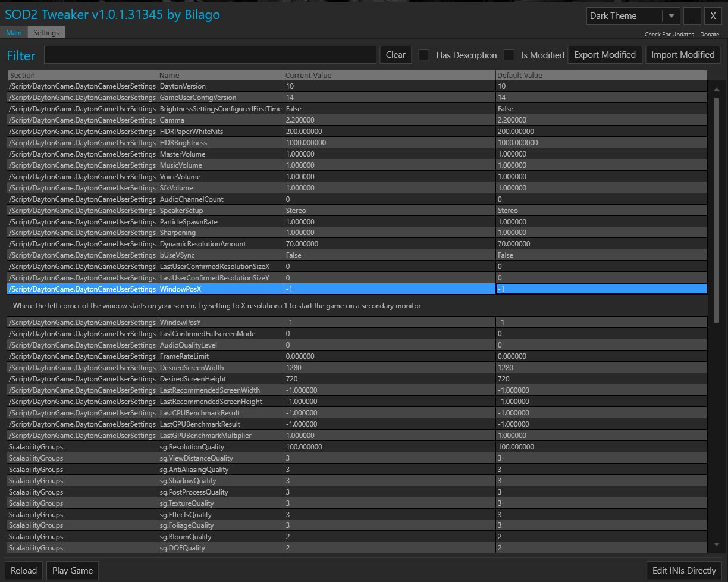The image size is (728, 582).
Task: Click the Reload button
Action: tap(24, 570)
